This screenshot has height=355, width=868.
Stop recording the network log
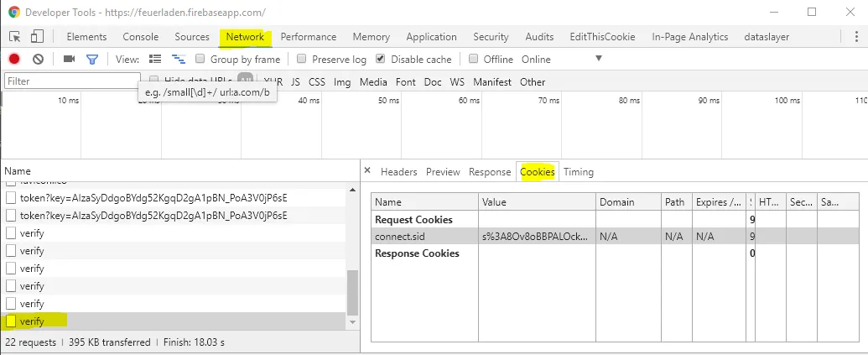[x=14, y=60]
